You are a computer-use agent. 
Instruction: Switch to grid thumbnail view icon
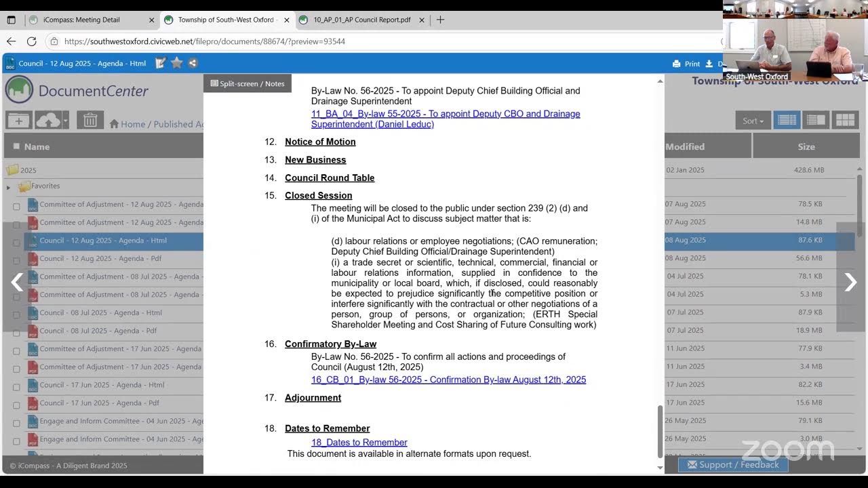(845, 121)
